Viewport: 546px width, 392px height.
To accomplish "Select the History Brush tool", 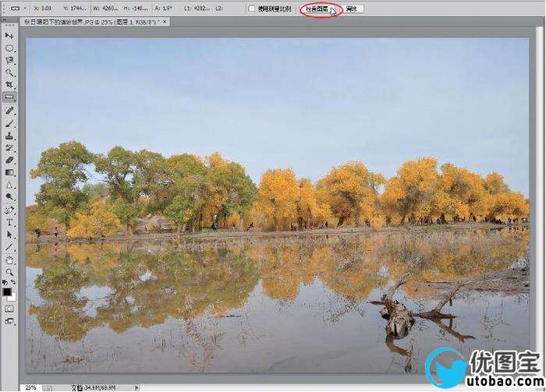I will point(9,148).
